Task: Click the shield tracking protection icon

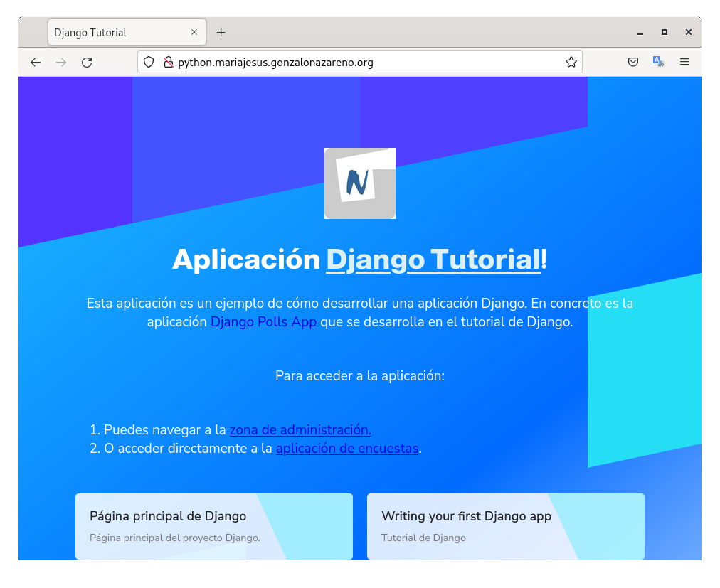Action: coord(149,63)
